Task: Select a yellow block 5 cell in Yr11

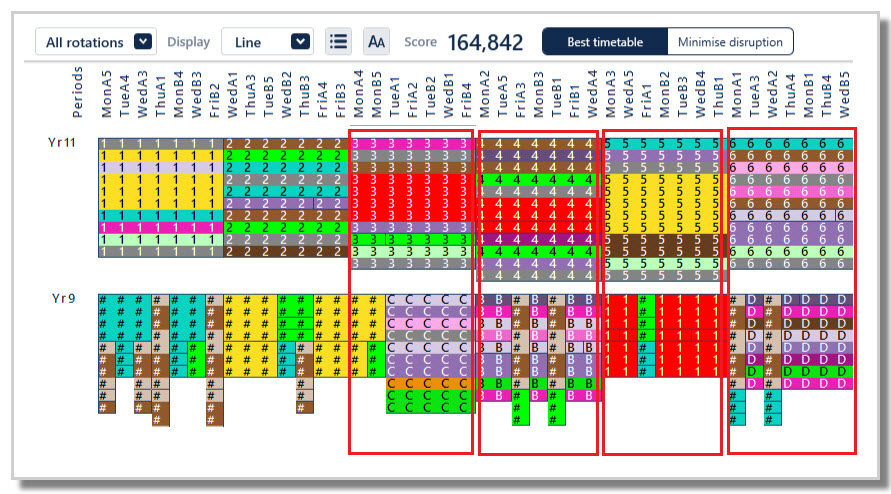Action: point(663,203)
